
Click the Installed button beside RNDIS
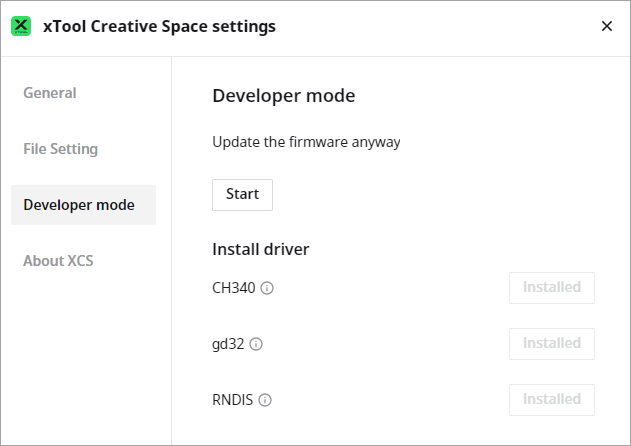click(x=551, y=400)
